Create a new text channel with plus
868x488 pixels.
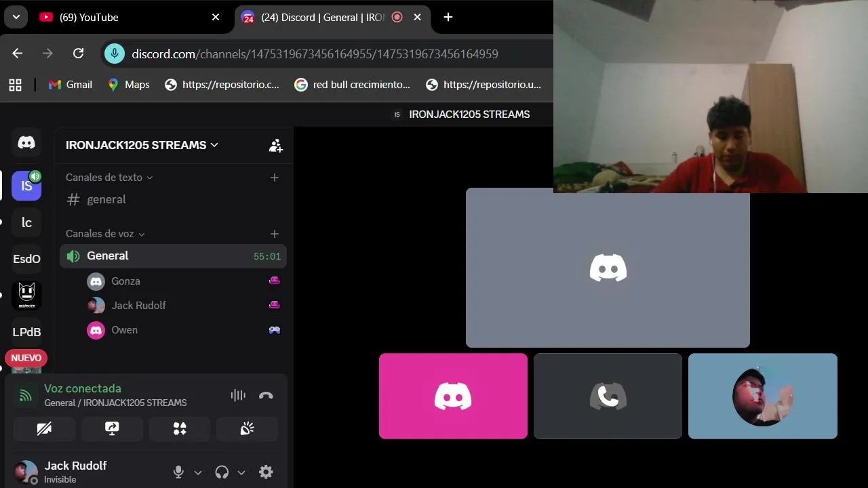[x=274, y=178]
